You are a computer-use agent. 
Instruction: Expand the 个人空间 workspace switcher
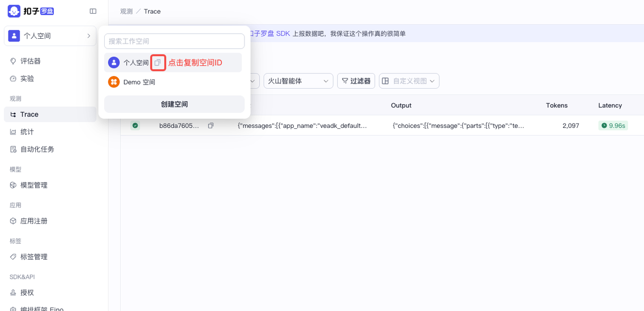50,36
